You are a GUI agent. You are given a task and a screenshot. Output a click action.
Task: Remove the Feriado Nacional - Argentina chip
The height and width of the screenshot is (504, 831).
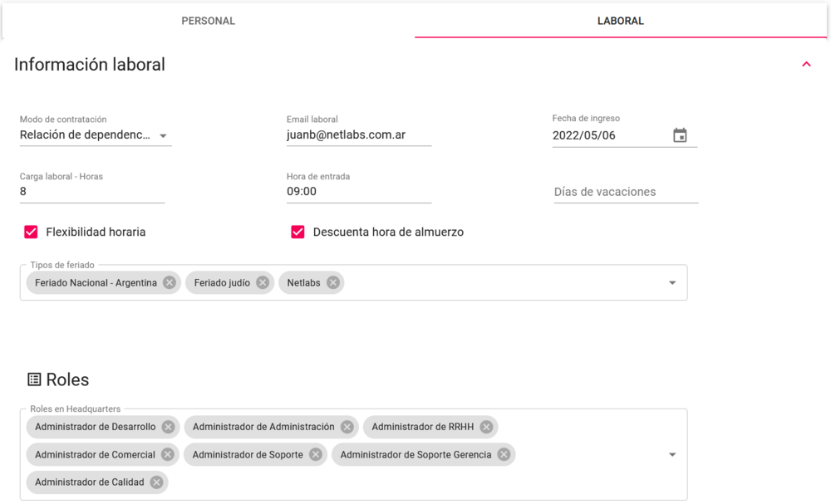(170, 282)
